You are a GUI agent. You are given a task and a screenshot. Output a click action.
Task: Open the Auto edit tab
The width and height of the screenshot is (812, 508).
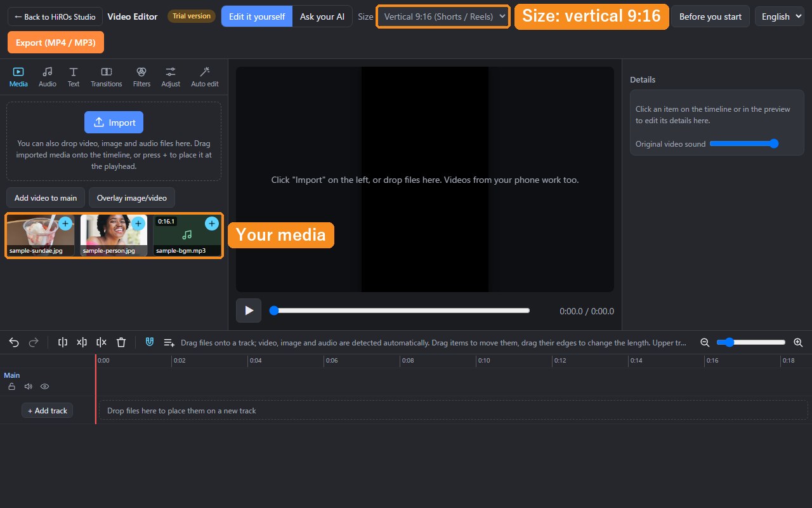coord(205,77)
